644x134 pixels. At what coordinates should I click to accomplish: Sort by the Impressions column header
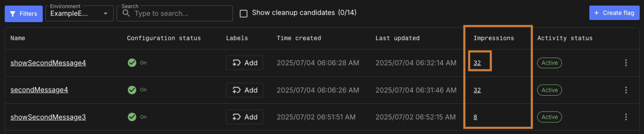point(494,38)
